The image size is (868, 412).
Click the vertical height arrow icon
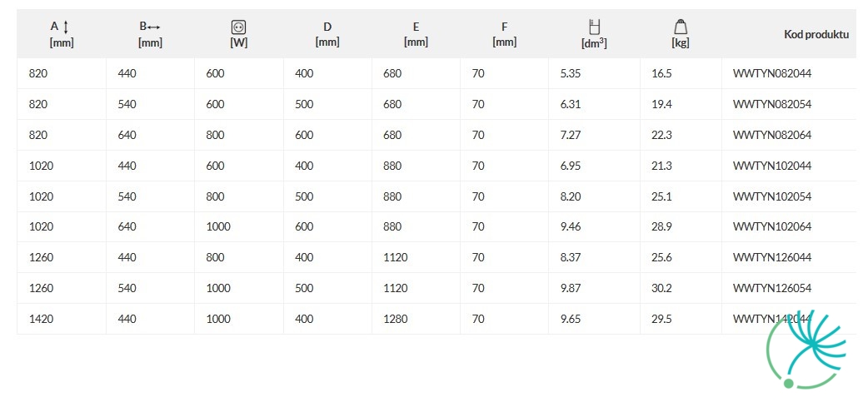[x=66, y=27]
